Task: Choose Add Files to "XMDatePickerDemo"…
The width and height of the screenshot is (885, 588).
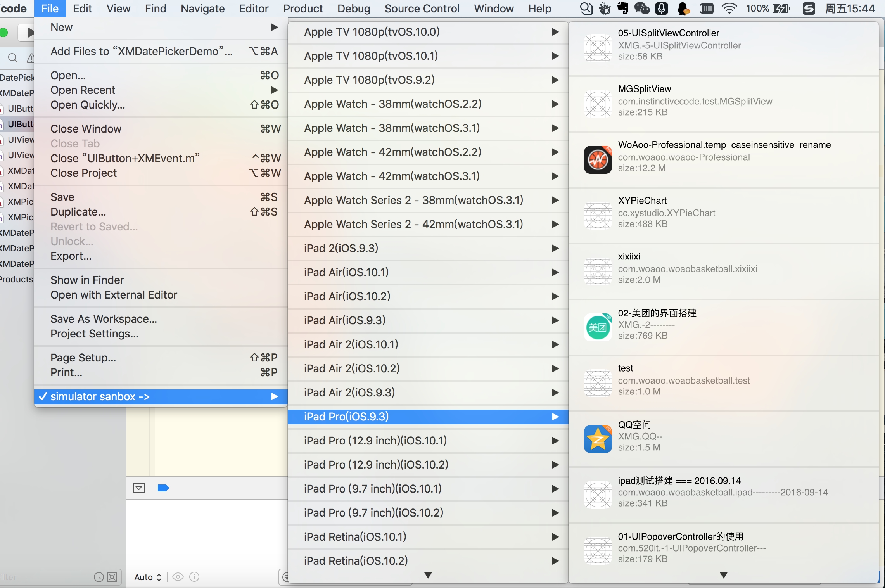Action: point(161,51)
